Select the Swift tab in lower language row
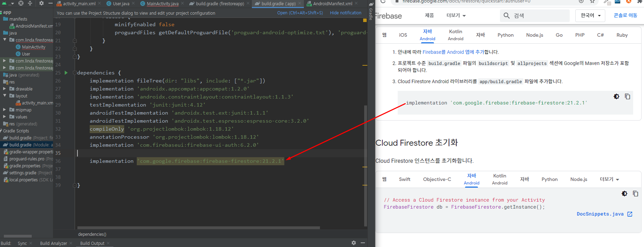Image resolution: width=644 pixels, height=247 pixels. (405, 179)
